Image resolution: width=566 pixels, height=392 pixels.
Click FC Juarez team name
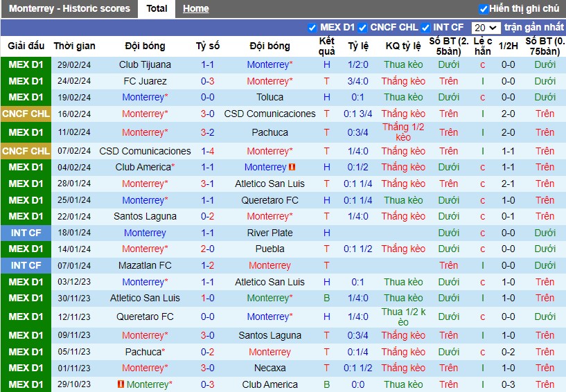pos(145,81)
